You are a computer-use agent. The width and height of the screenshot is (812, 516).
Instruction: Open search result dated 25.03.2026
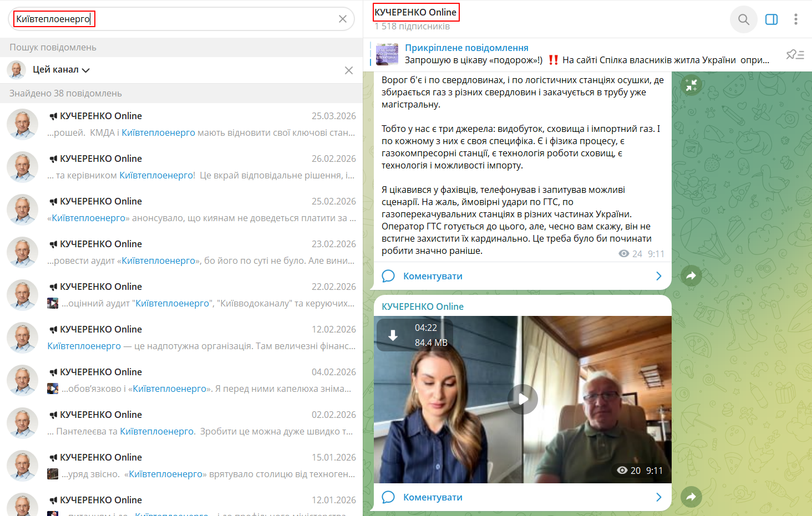pos(181,124)
